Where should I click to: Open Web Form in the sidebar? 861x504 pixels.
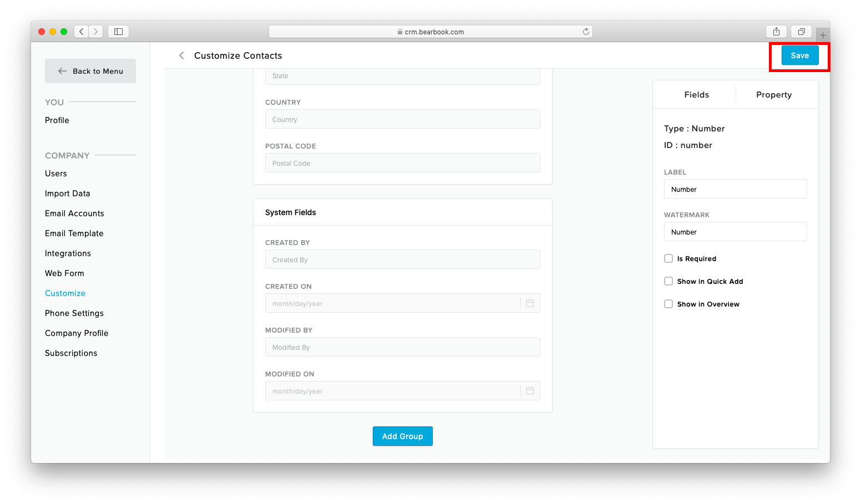(64, 273)
